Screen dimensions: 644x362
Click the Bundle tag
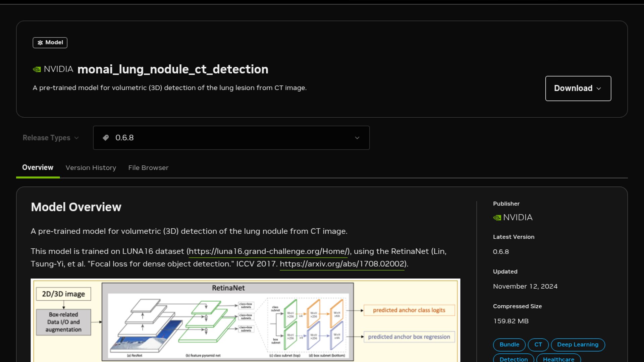pos(509,345)
